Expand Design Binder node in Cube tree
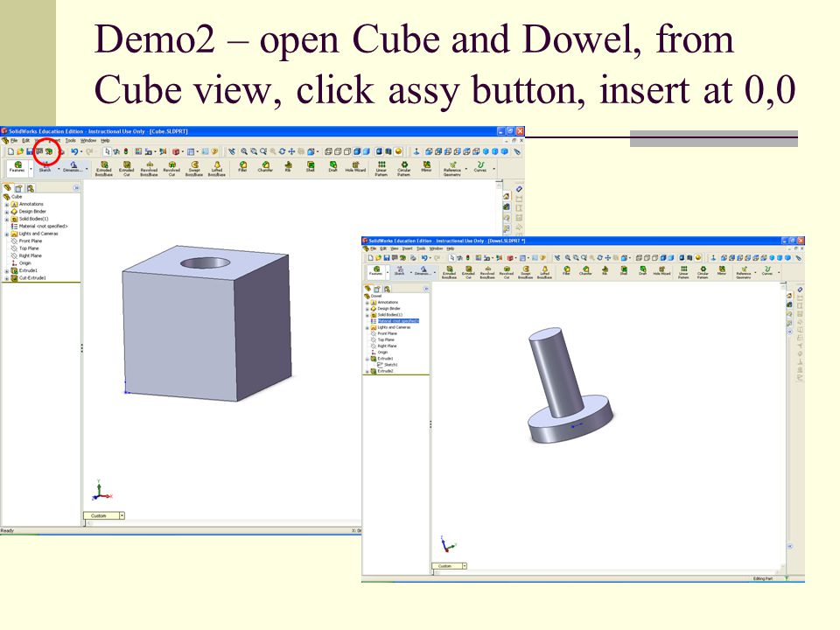Image resolution: width=840 pixels, height=630 pixels. (7, 212)
